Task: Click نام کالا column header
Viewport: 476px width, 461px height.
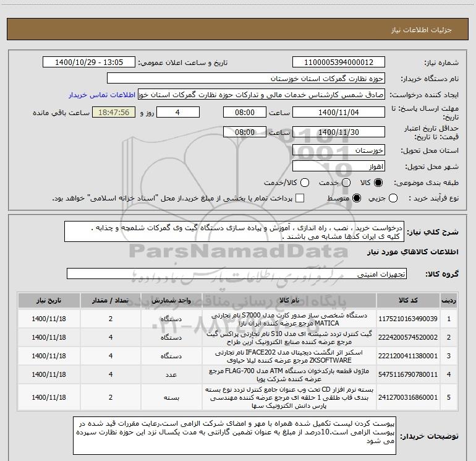Action: [289, 301]
